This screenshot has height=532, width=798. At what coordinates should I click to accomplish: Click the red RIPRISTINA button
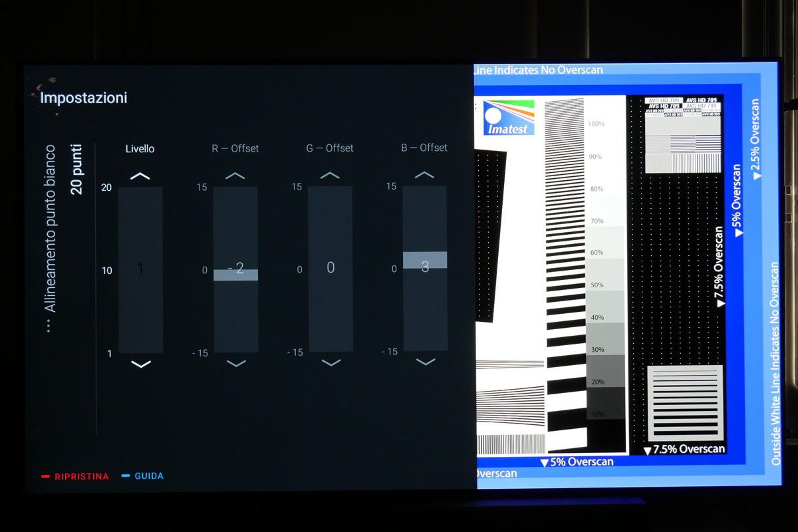[75, 476]
